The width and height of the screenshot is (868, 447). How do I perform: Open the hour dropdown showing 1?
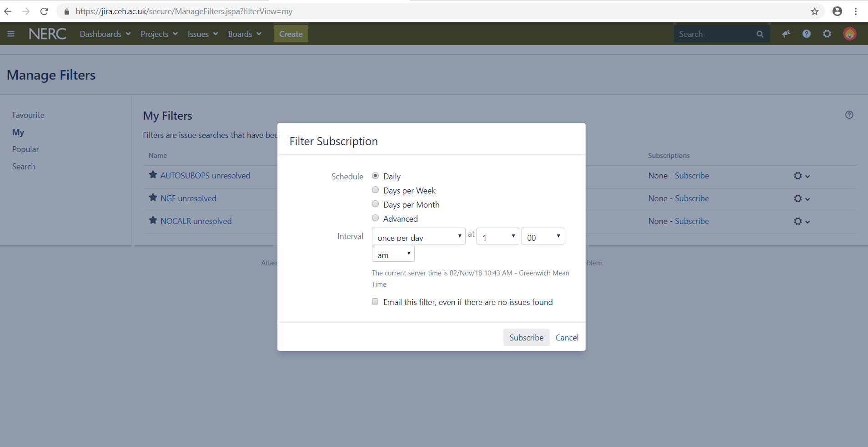tap(497, 236)
